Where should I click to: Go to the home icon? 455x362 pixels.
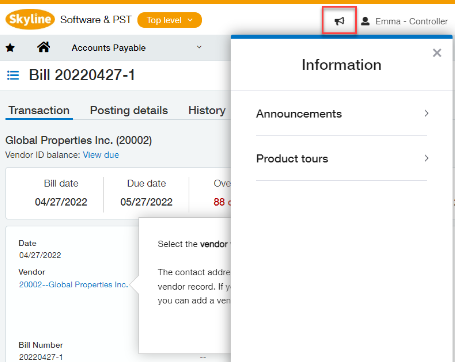[44, 47]
